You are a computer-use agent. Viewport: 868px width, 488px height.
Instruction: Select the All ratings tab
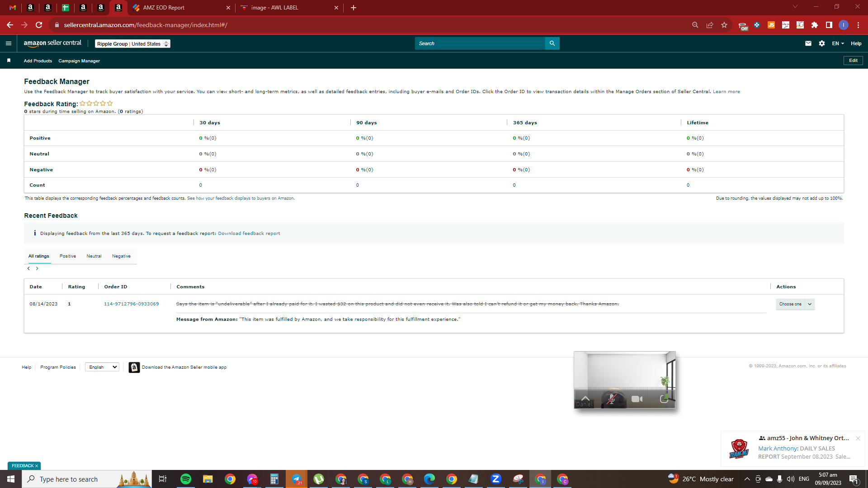pyautogui.click(x=39, y=256)
